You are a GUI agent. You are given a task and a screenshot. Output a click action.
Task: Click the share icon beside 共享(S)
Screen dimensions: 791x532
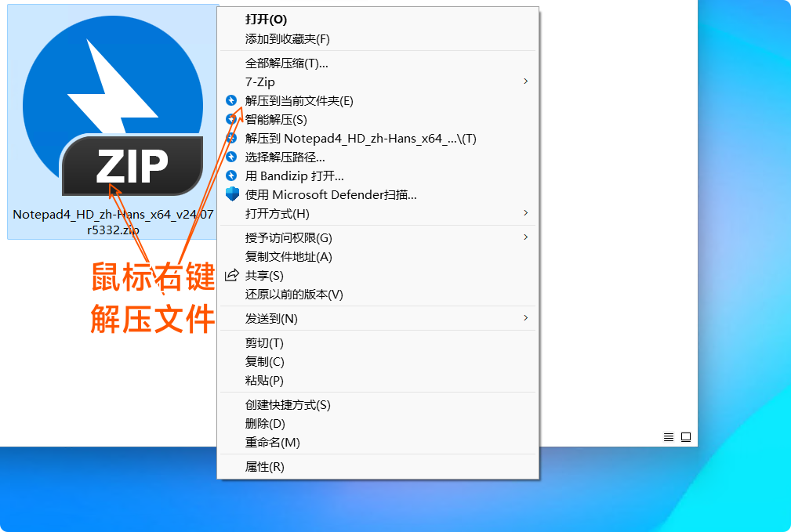(231, 275)
